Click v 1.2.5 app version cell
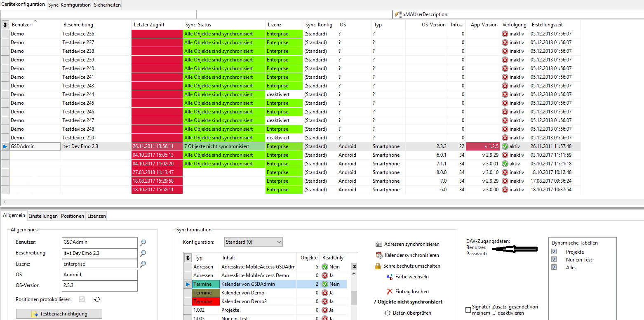Viewport: 644px width, 320px height. [483, 146]
